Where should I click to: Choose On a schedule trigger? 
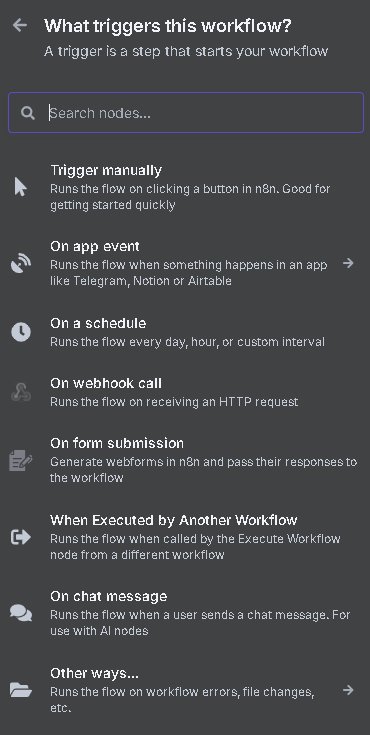(185, 332)
